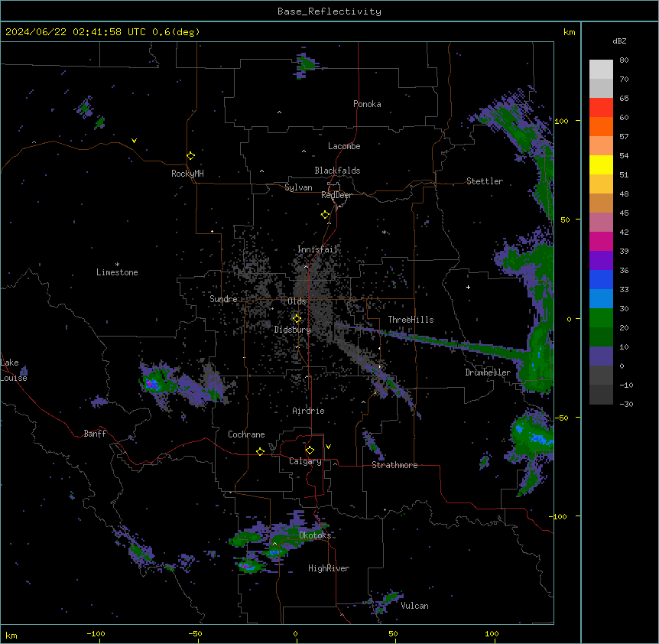This screenshot has height=644, width=659.
Task: Click the HighRiver label
Action: (329, 568)
